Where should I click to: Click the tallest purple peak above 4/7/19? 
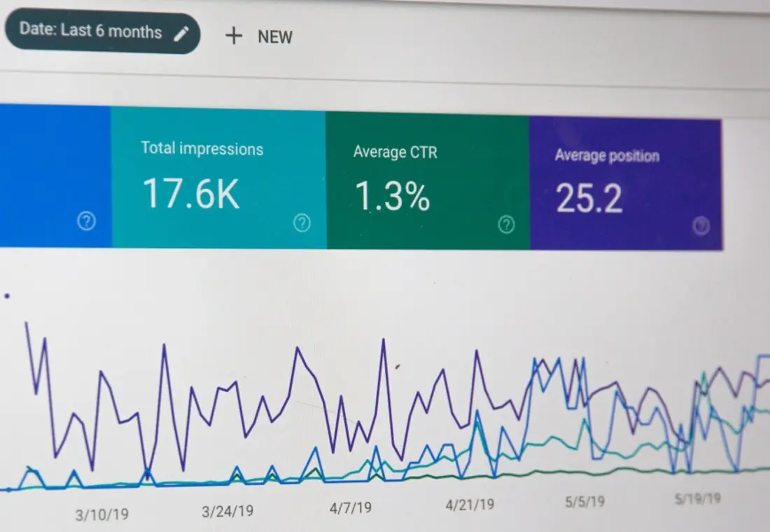[383, 340]
